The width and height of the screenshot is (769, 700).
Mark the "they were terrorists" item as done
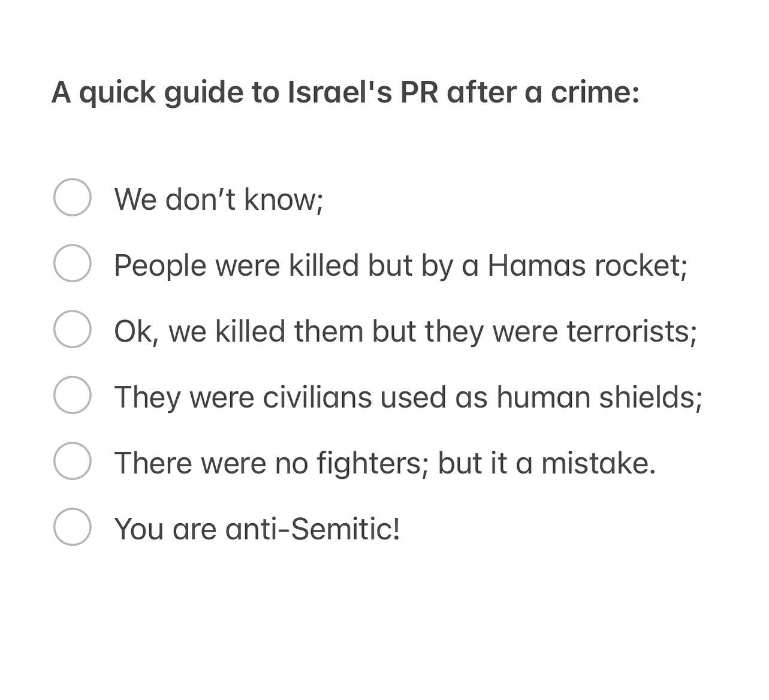click(72, 329)
